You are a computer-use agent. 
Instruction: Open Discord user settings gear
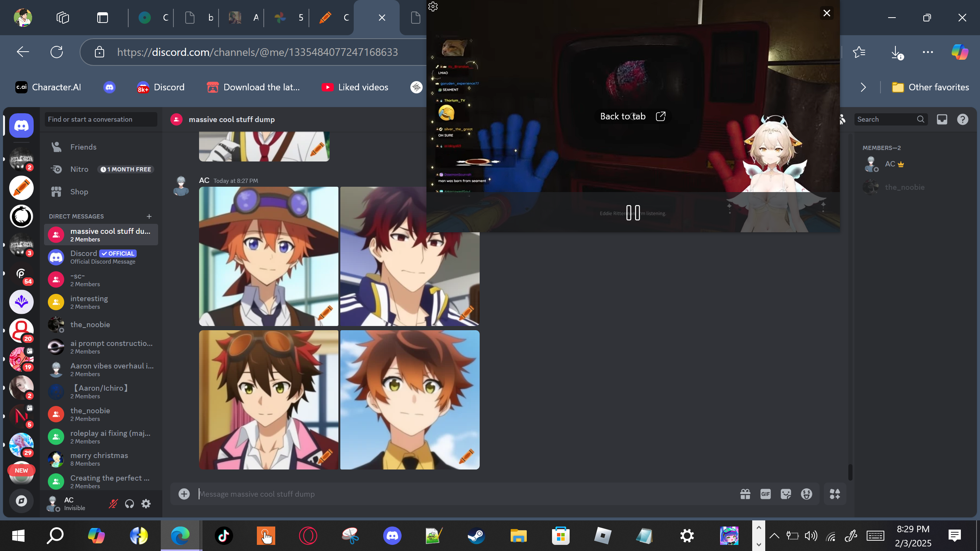146,504
